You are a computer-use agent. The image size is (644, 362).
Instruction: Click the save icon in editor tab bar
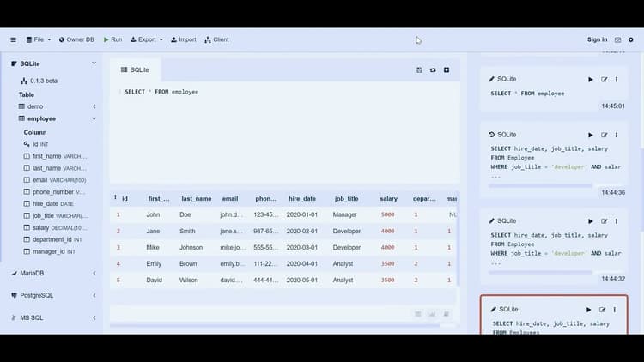pyautogui.click(x=419, y=69)
